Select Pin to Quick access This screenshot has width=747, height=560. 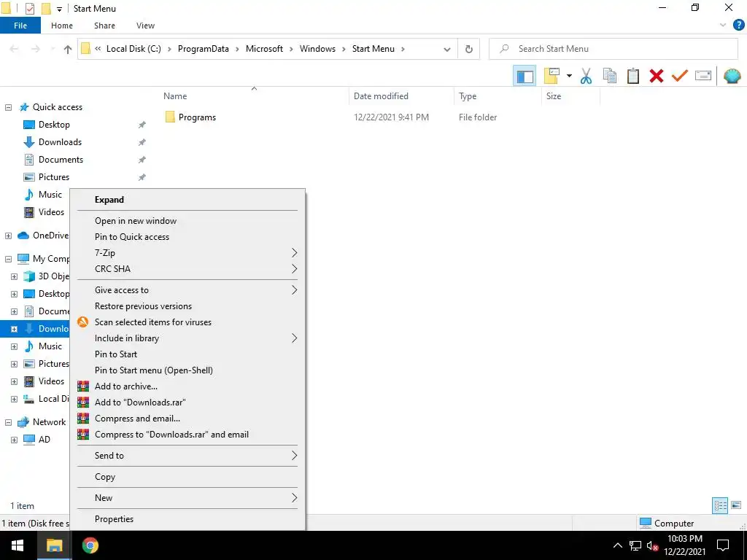(x=187, y=237)
